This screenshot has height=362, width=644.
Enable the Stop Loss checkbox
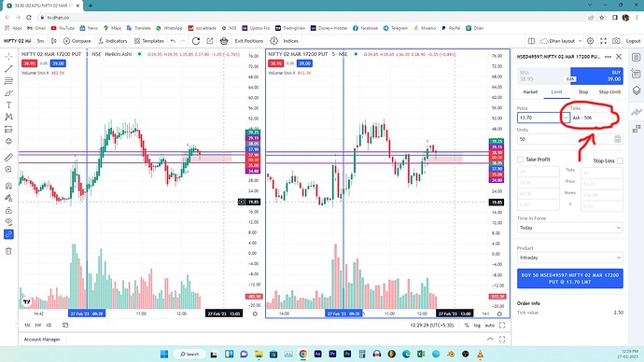coord(620,160)
